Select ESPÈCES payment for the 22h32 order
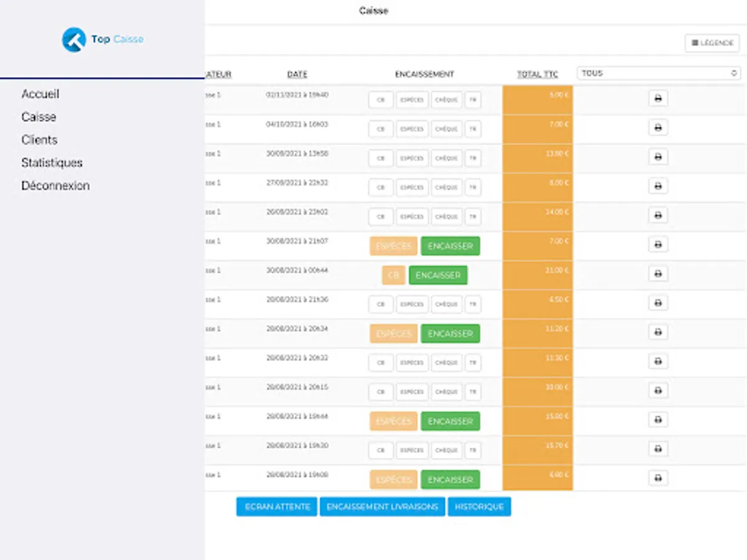Viewport: 747px width, 560px height. (412, 188)
